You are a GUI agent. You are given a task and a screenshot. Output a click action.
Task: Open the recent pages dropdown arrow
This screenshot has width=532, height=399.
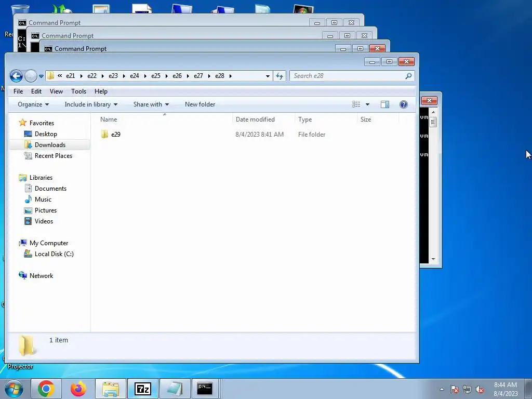41,76
